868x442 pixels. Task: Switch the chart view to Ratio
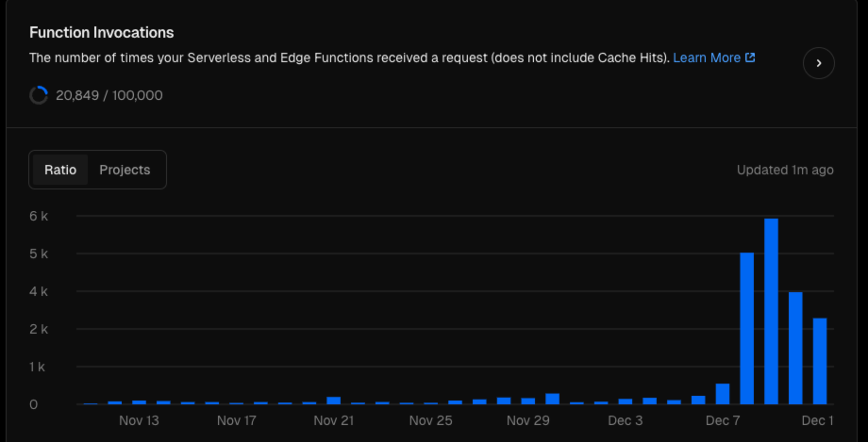[x=60, y=170]
